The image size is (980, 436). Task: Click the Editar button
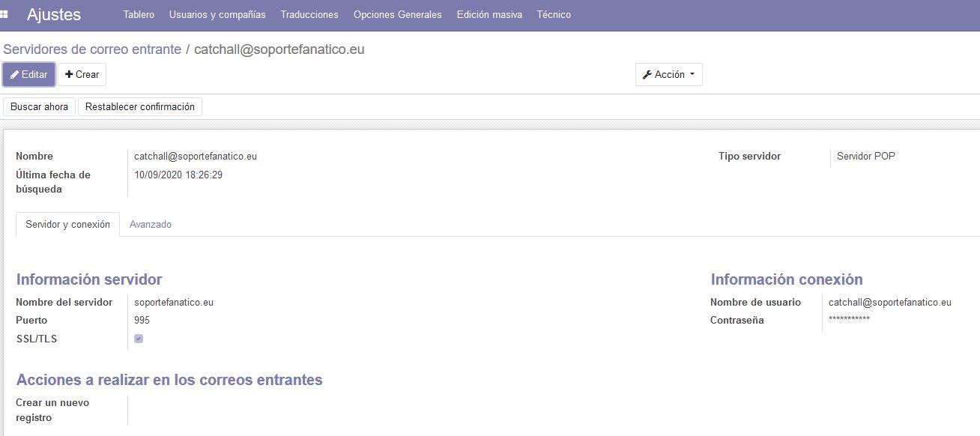(x=28, y=74)
